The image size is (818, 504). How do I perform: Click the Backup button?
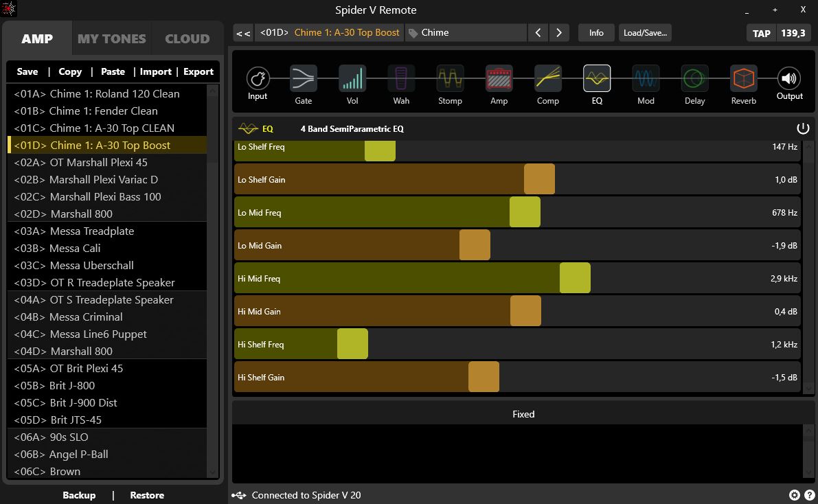pos(79,495)
